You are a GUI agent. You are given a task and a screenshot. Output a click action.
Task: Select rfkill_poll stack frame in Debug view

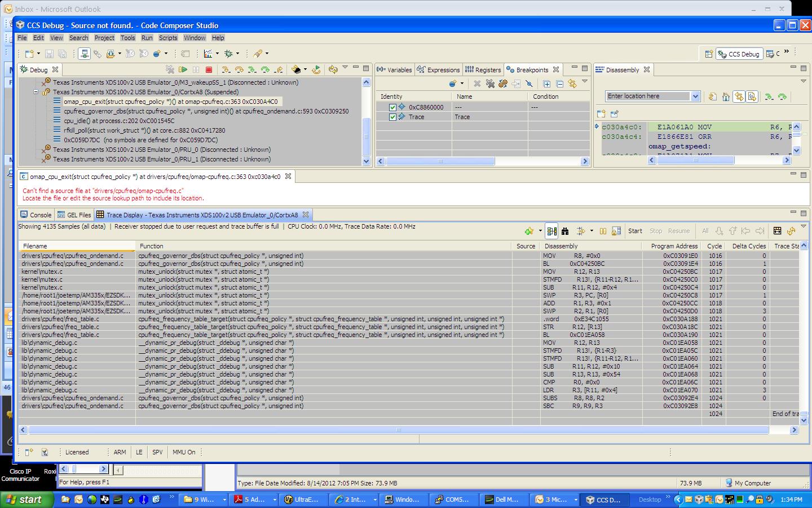[144, 130]
